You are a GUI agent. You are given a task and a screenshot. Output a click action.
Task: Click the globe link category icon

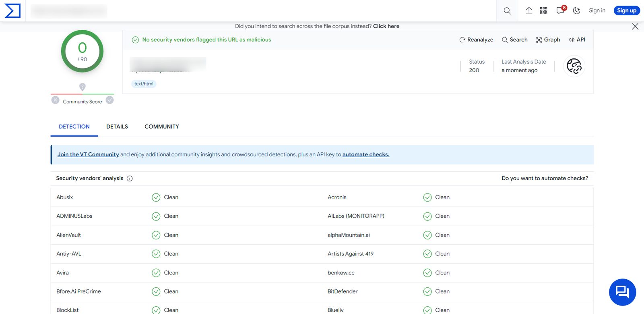coord(574,66)
